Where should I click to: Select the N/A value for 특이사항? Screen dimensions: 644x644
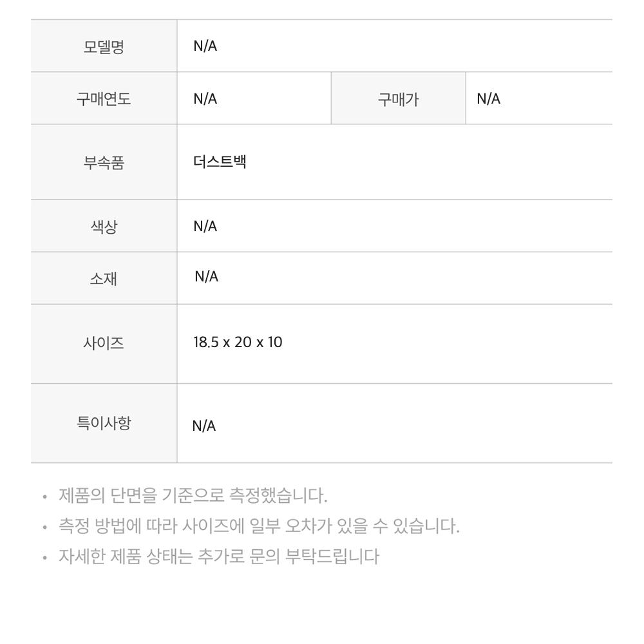[204, 426]
